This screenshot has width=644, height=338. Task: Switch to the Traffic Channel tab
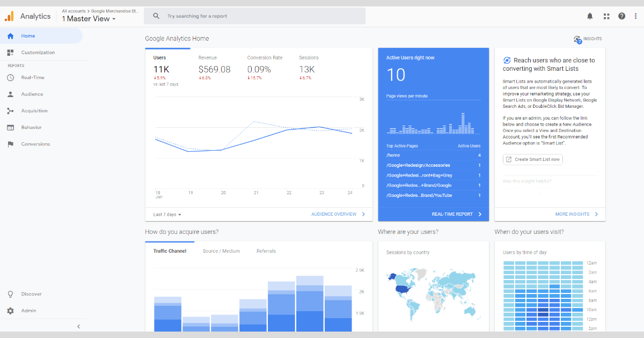pyautogui.click(x=170, y=251)
